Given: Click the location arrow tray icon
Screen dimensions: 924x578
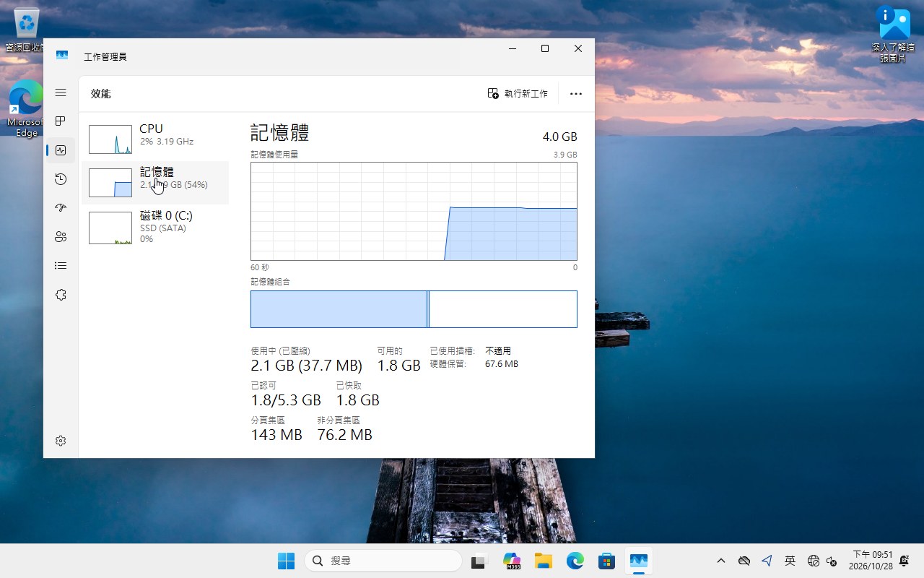Looking at the screenshot, I should pos(767,561).
